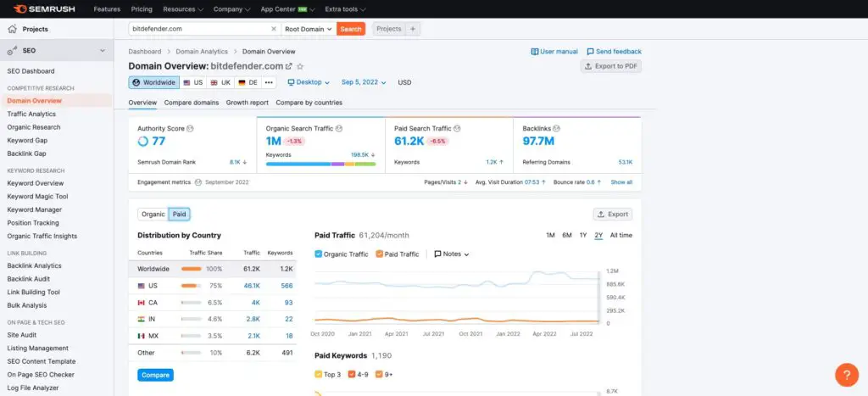This screenshot has width=868, height=396.
Task: Open the Projects home icon
Action: 12,29
